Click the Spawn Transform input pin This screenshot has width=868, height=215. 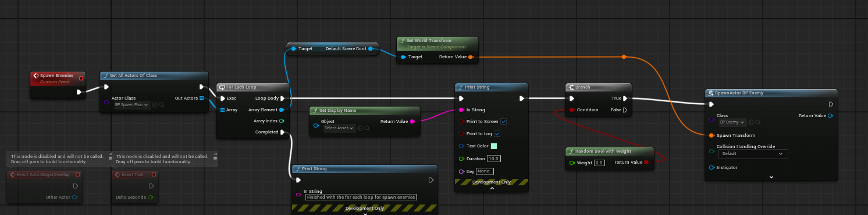(712, 135)
